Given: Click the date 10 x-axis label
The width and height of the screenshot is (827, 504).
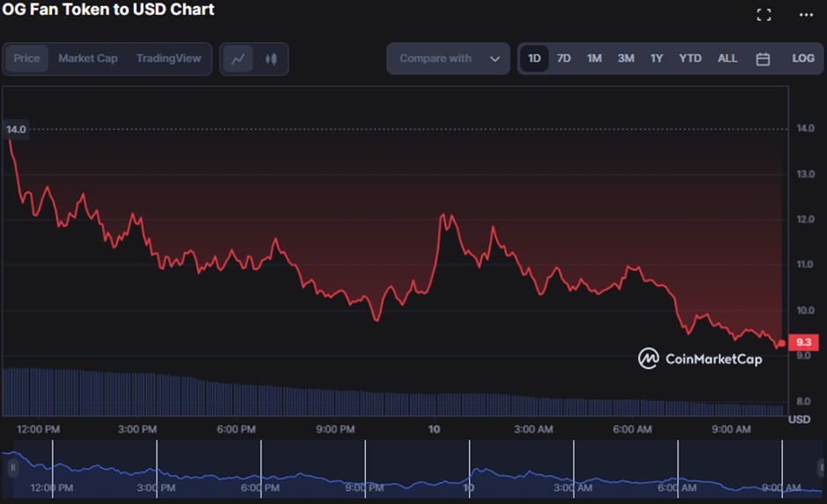Looking at the screenshot, I should [434, 429].
